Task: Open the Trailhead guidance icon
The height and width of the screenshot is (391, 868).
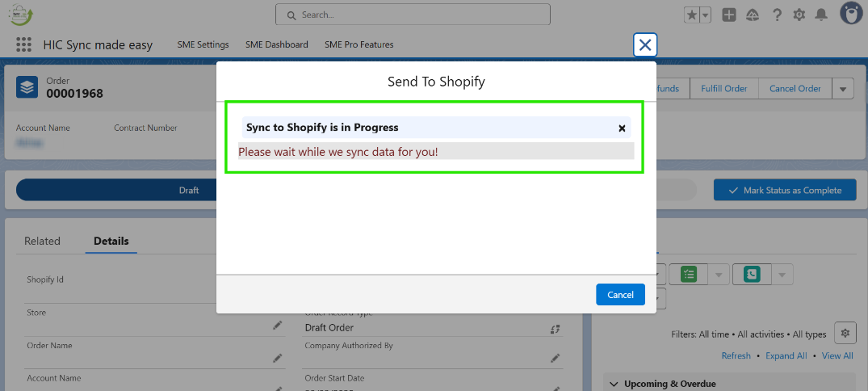Action: pos(753,15)
